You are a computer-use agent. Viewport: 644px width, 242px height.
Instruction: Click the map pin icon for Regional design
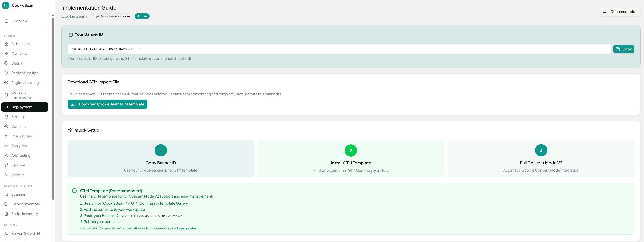pyautogui.click(x=6, y=73)
